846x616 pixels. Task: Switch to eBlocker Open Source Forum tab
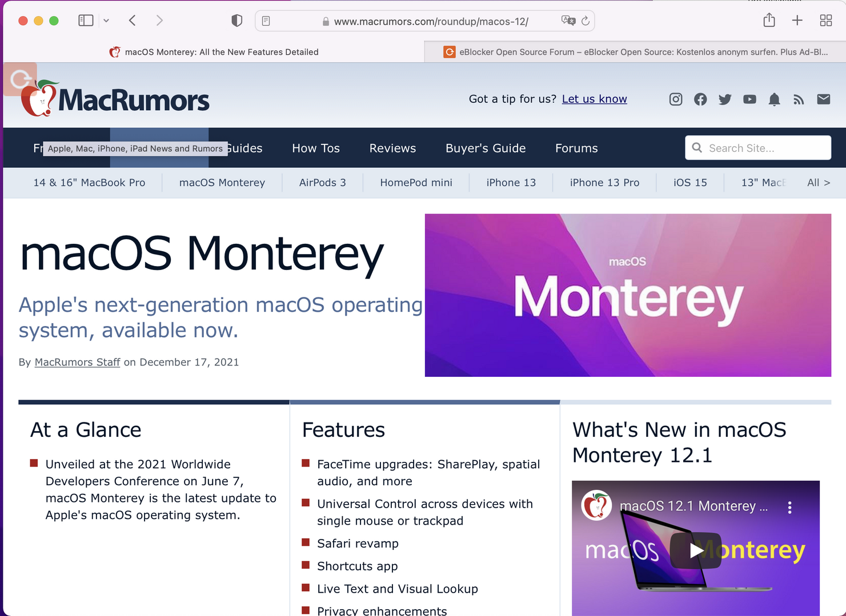[x=635, y=52]
